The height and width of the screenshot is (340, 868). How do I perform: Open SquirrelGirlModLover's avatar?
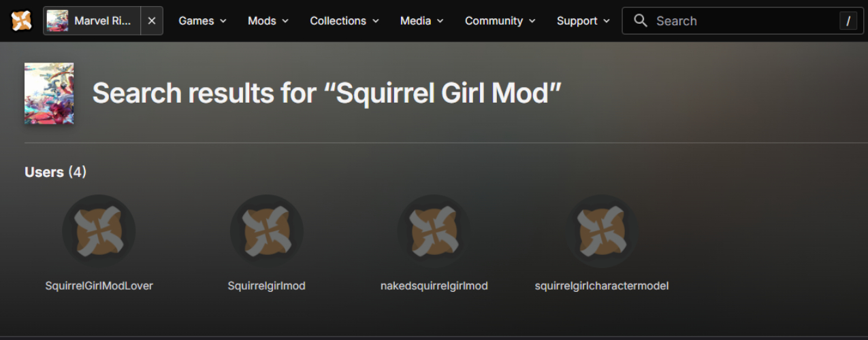[99, 231]
